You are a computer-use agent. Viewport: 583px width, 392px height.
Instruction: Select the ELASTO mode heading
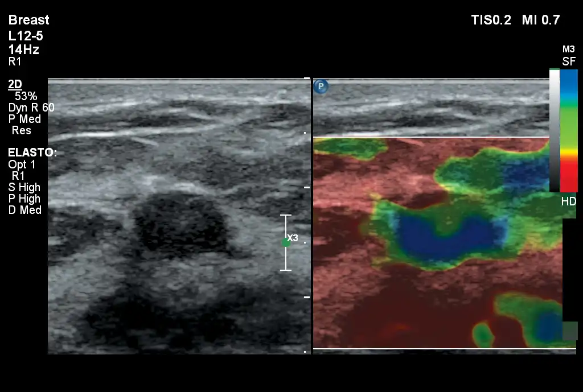pyautogui.click(x=32, y=152)
